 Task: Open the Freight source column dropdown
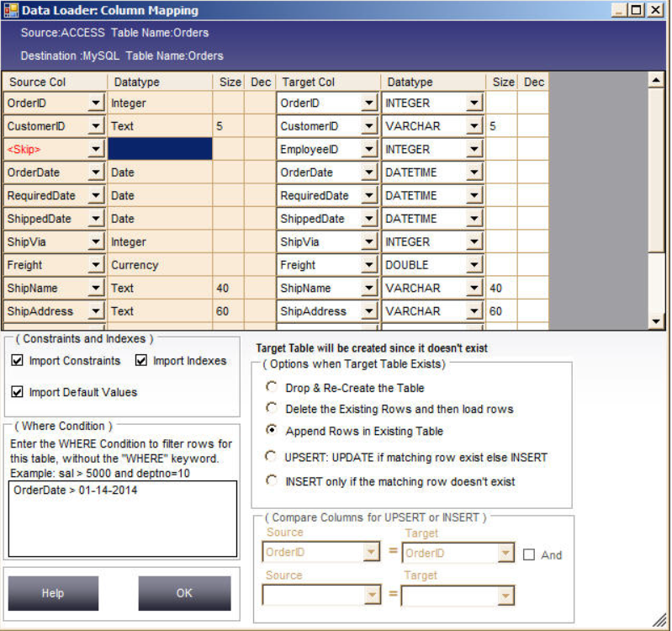pos(96,265)
